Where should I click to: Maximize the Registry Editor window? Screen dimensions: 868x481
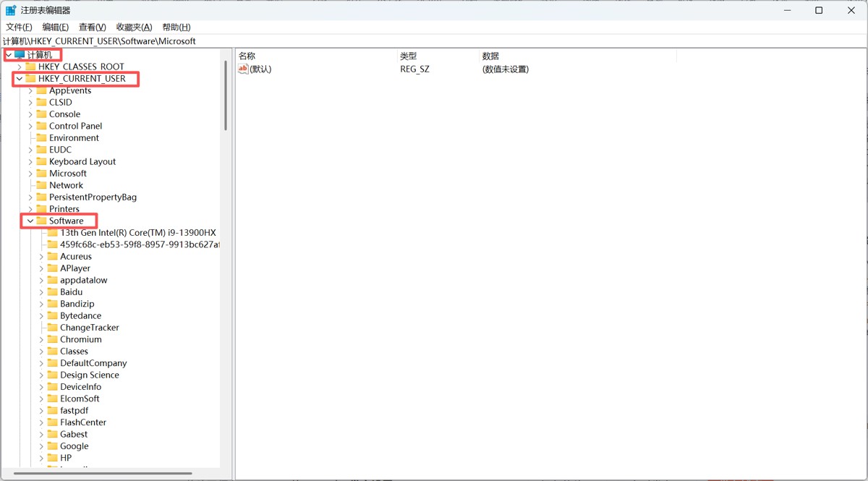(819, 10)
